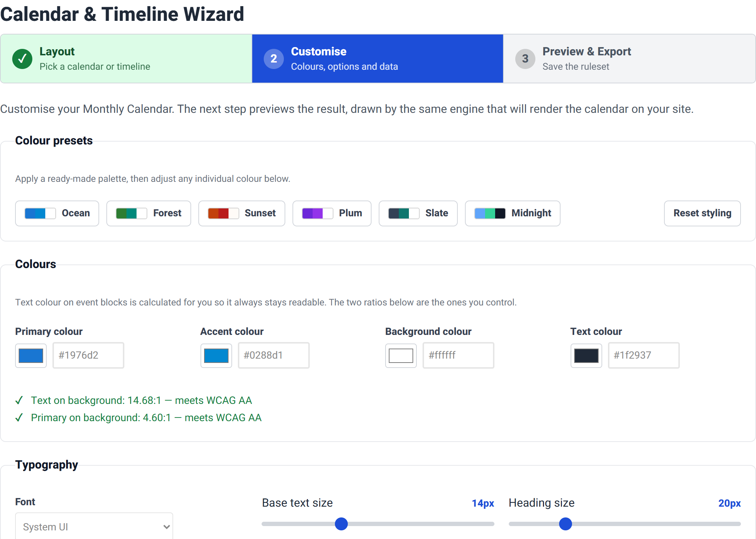This screenshot has width=756, height=539.
Task: Click the step 3 Preview & Export circle
Action: 525,59
